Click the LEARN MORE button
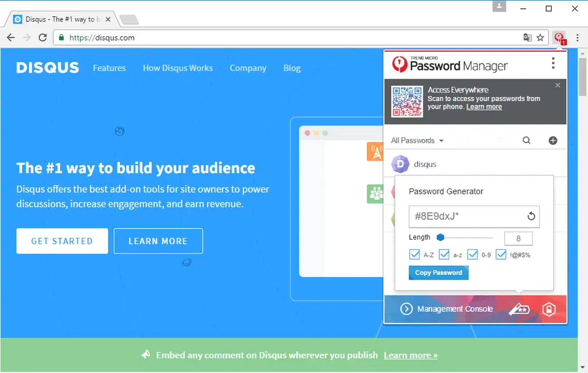 [x=158, y=241]
